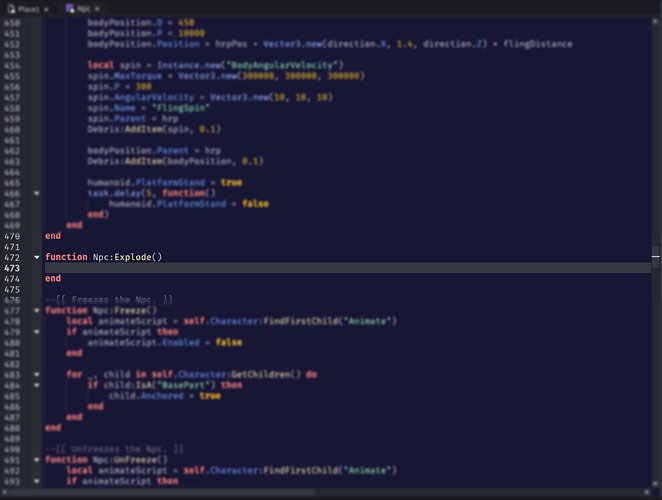This screenshot has width=662, height=500.
Task: Collapse the task.delay function on line 466
Action: point(37,193)
